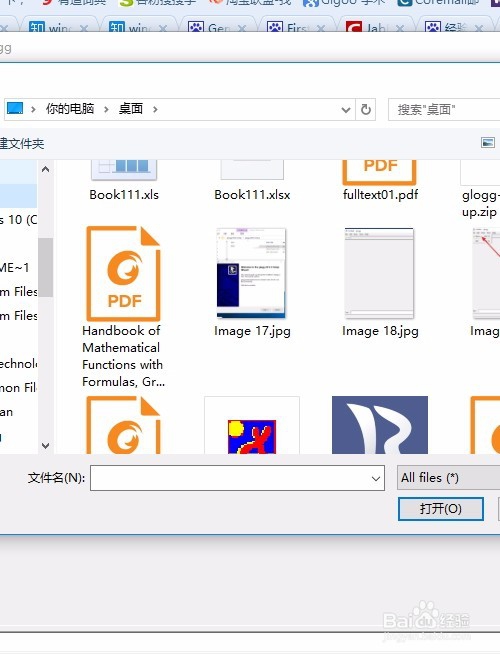Screen dimensions: 500x654
Task: Select the glogg zip file name
Action: [x=480, y=204]
